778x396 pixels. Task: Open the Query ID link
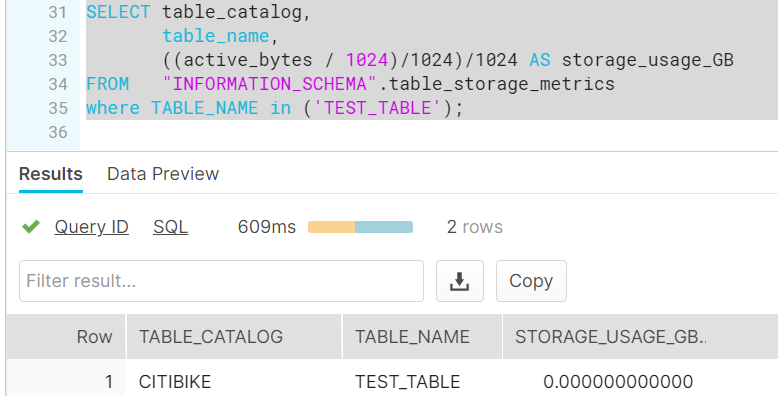92,227
